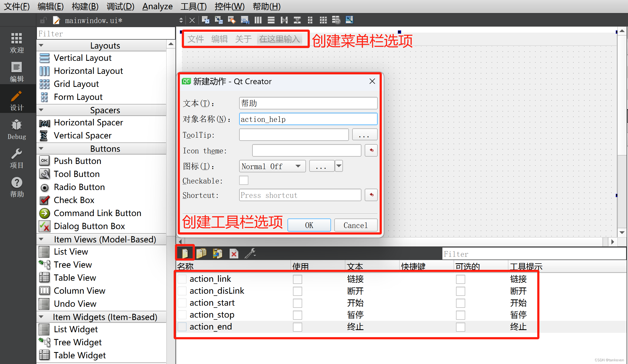Open the 欢迎 welcome mode
This screenshot has width=628, height=364.
tap(17, 43)
